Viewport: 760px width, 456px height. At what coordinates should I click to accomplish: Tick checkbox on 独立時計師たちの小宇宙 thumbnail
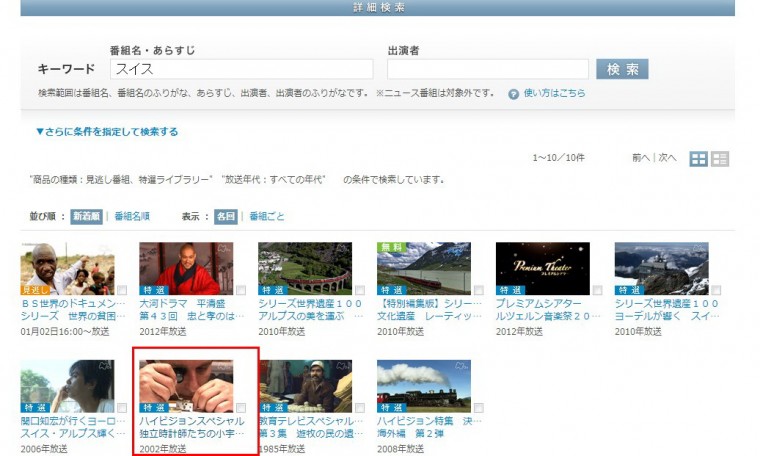[241, 408]
